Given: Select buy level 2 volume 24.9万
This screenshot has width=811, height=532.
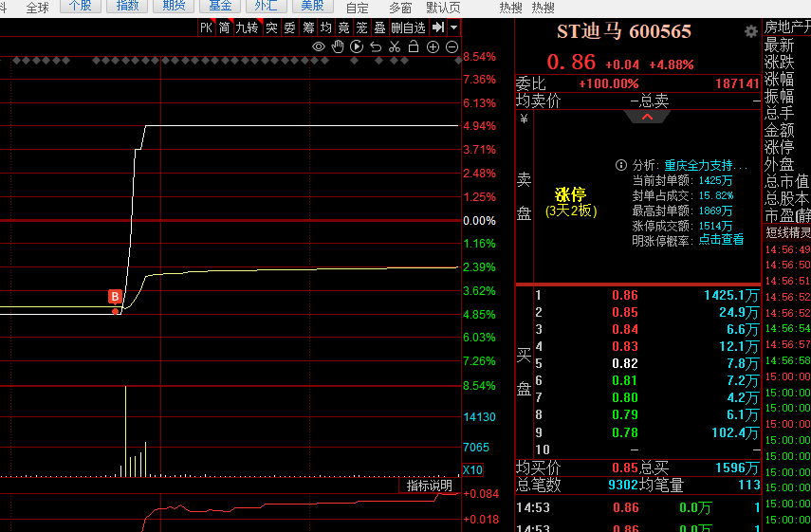Looking at the screenshot, I should [x=739, y=312].
